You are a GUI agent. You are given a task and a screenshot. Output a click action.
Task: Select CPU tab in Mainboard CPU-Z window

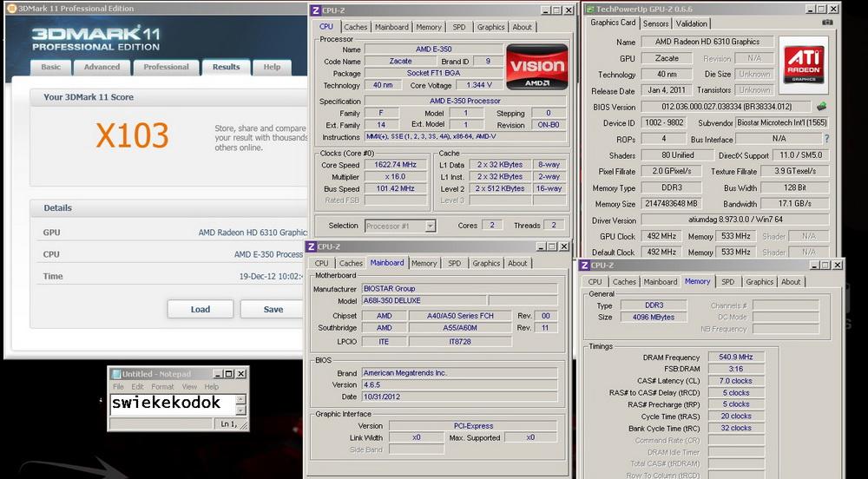tap(322, 263)
